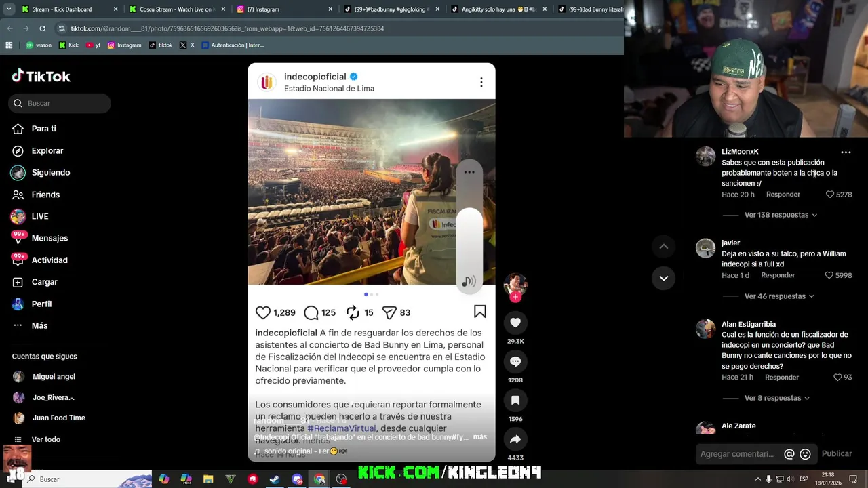868x488 pixels.
Task: Open the Cargar upload page
Action: (x=44, y=282)
